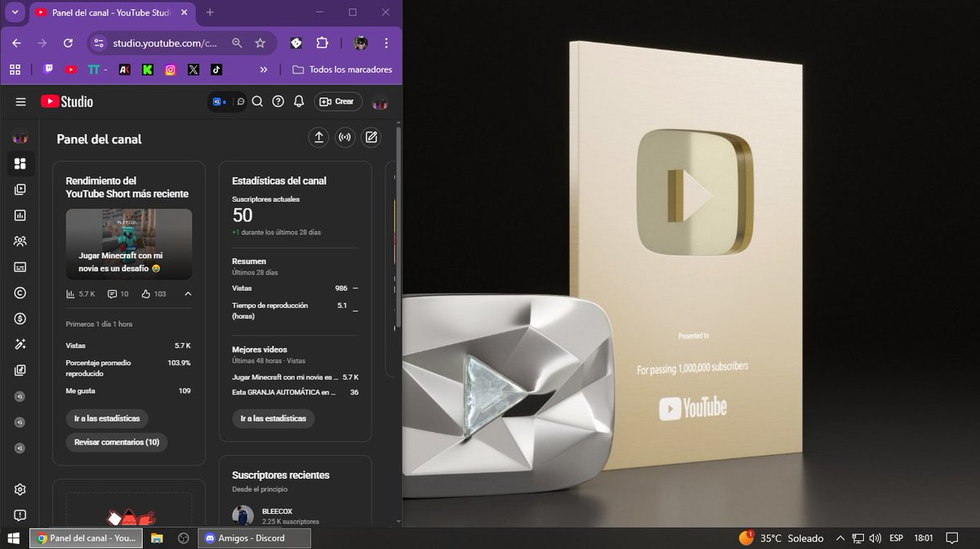Open the Instagram bookmark
This screenshot has height=549, width=980.
(170, 69)
